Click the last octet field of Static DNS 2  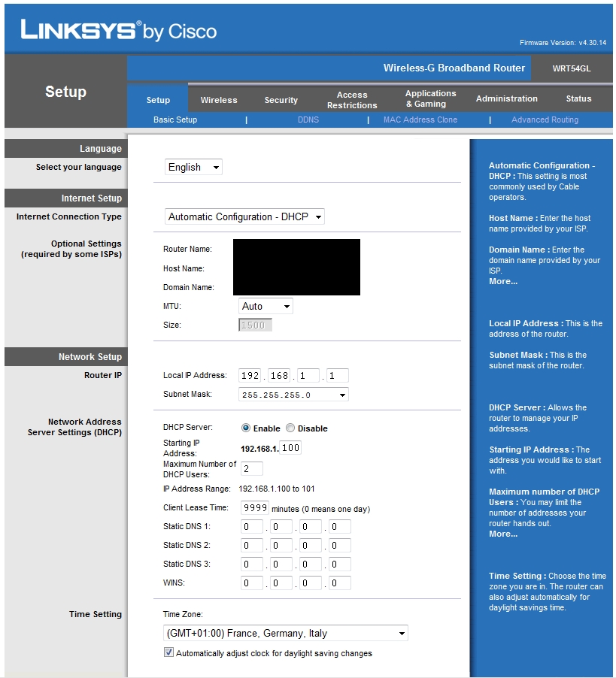point(339,546)
